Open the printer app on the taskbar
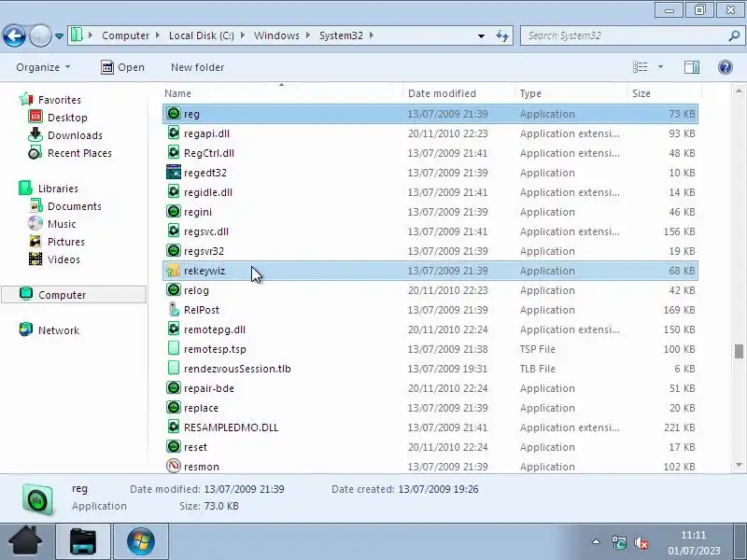Viewport: 747px width, 560px height. [x=83, y=541]
